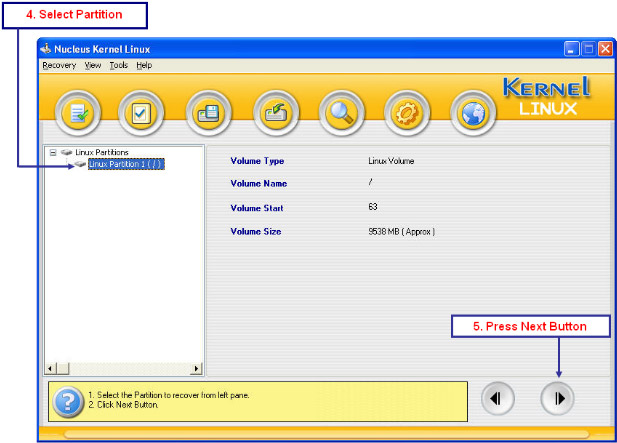Select Linux Partition 1 ( / ) in tree

126,164
